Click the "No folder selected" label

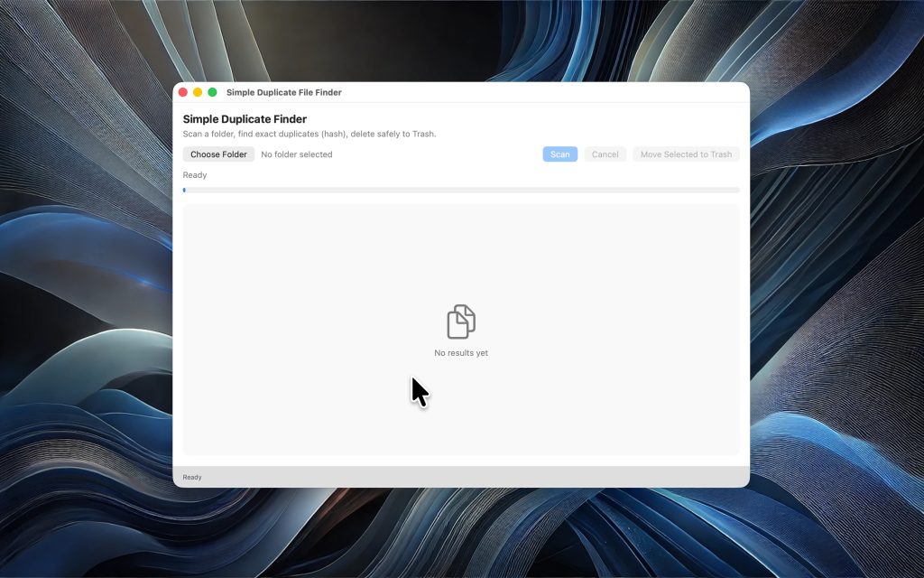(296, 154)
